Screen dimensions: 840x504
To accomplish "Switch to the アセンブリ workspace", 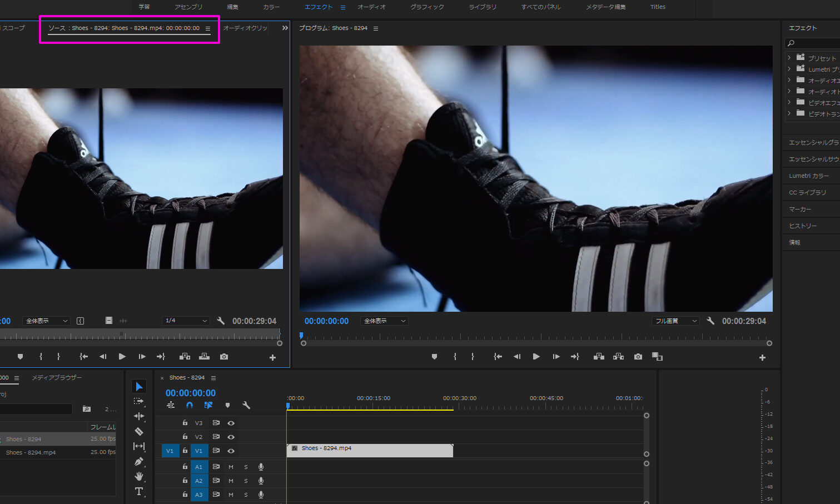I will pyautogui.click(x=188, y=7).
